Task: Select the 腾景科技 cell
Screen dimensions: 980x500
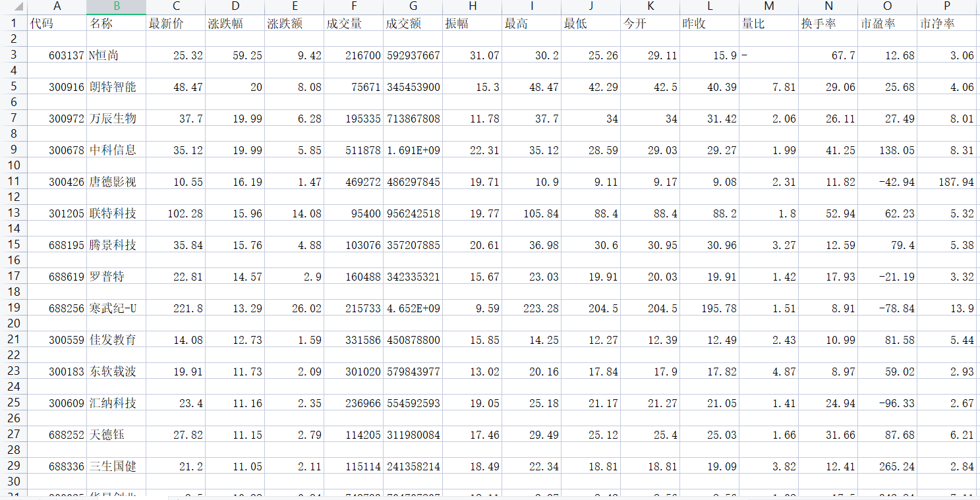Action: (x=117, y=244)
